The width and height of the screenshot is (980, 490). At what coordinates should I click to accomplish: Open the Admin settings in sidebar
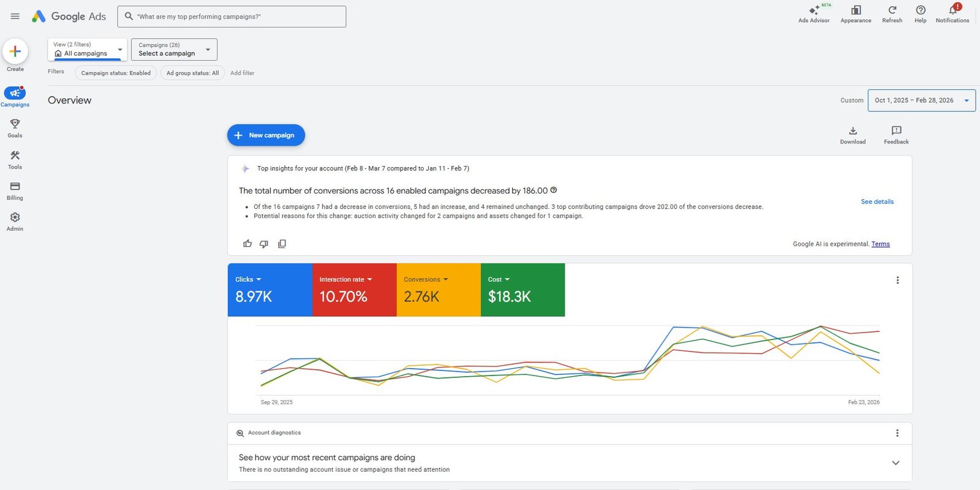(x=15, y=222)
